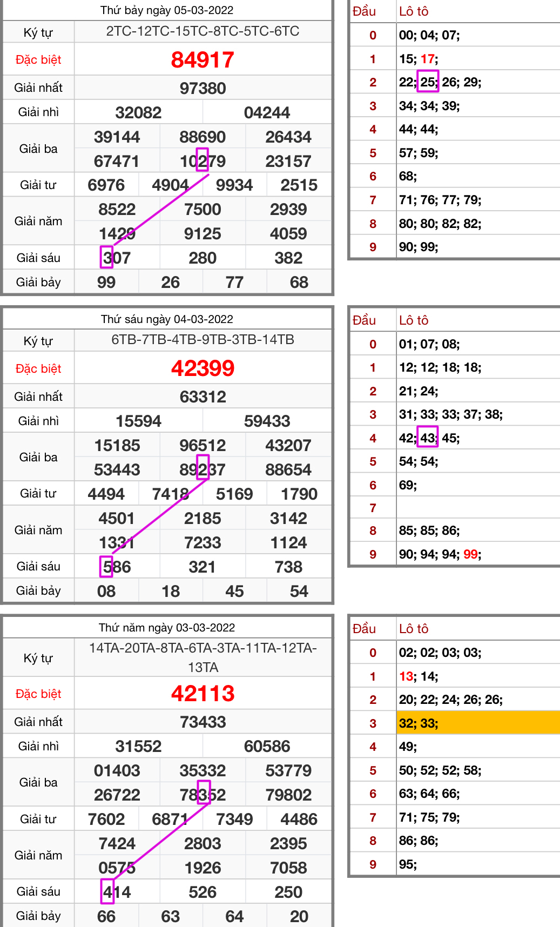The height and width of the screenshot is (927, 560).
Task: Pick third prize number 96512
Action: pyautogui.click(x=203, y=445)
